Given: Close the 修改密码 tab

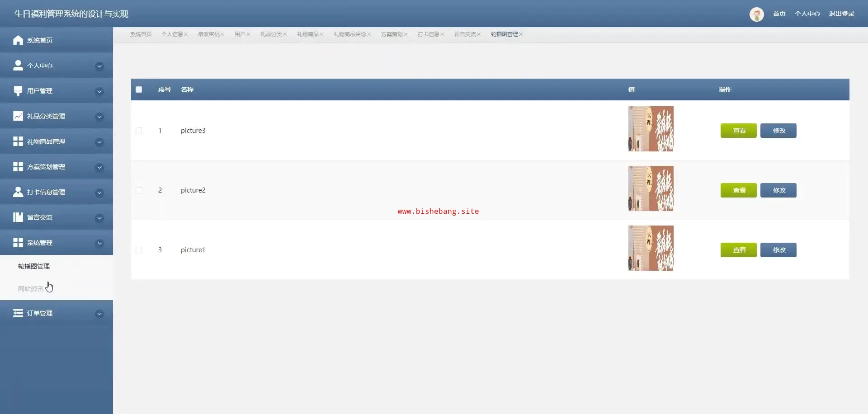Looking at the screenshot, I should 222,34.
